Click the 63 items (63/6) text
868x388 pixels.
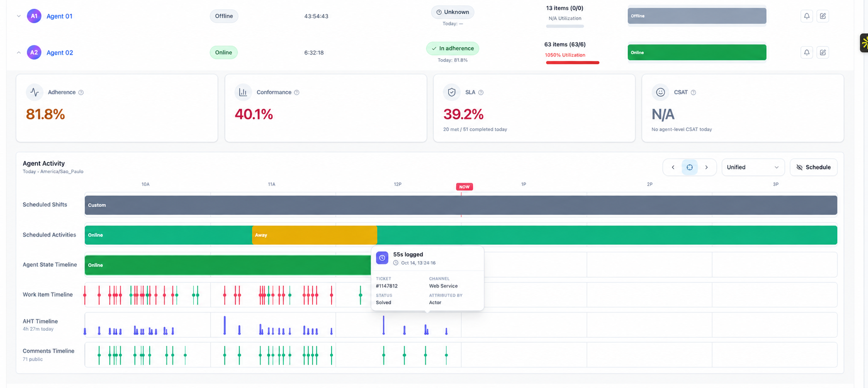pos(565,44)
